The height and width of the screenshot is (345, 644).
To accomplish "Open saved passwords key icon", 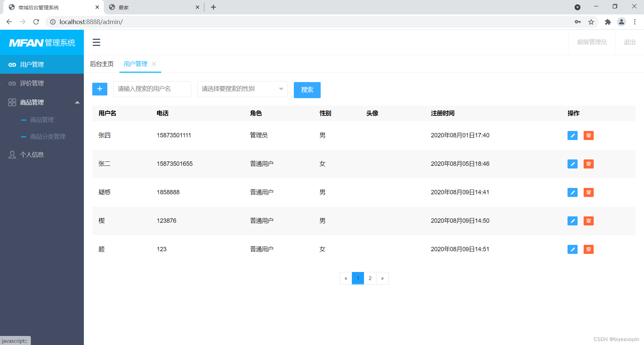I will pos(578,22).
